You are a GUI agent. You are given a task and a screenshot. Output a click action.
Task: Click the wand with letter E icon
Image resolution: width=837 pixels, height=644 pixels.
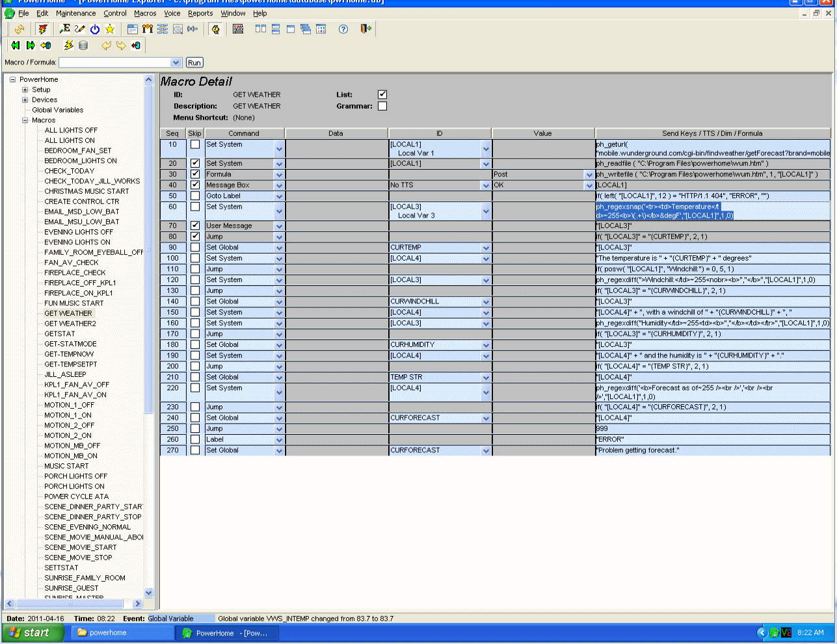(64, 29)
